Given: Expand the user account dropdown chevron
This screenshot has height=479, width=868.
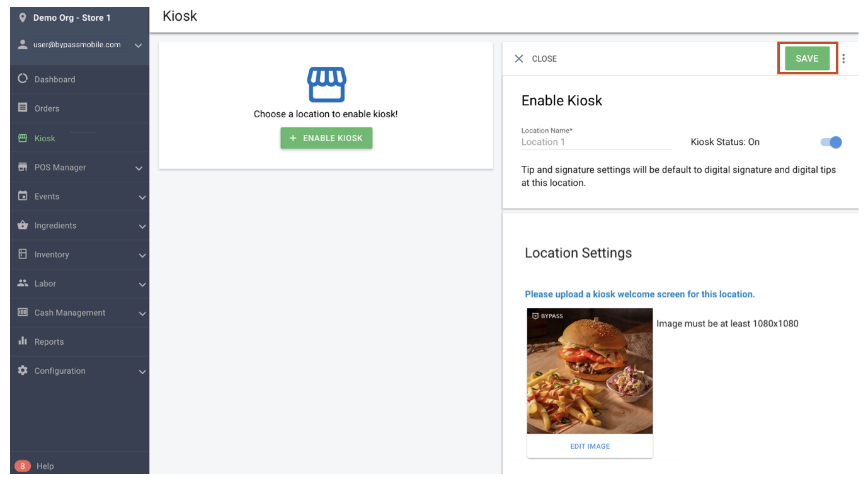Looking at the screenshot, I should (x=139, y=45).
